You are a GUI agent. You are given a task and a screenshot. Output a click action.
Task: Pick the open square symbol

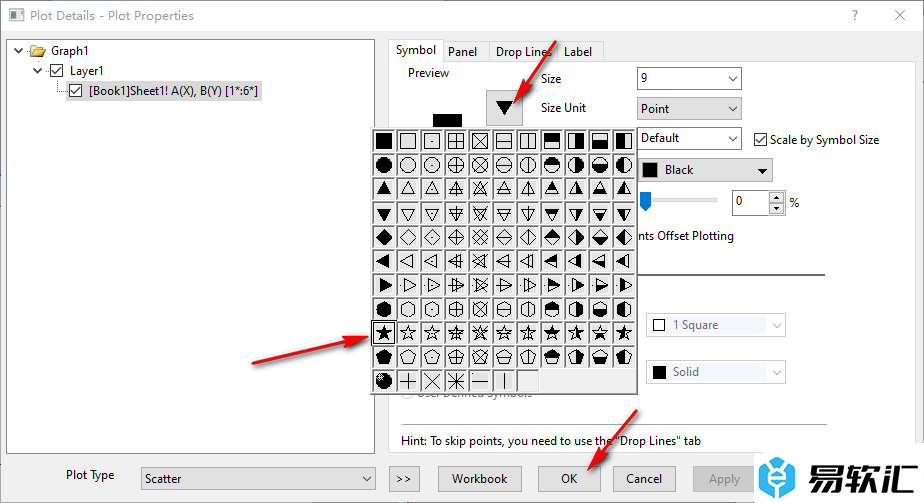[408, 141]
